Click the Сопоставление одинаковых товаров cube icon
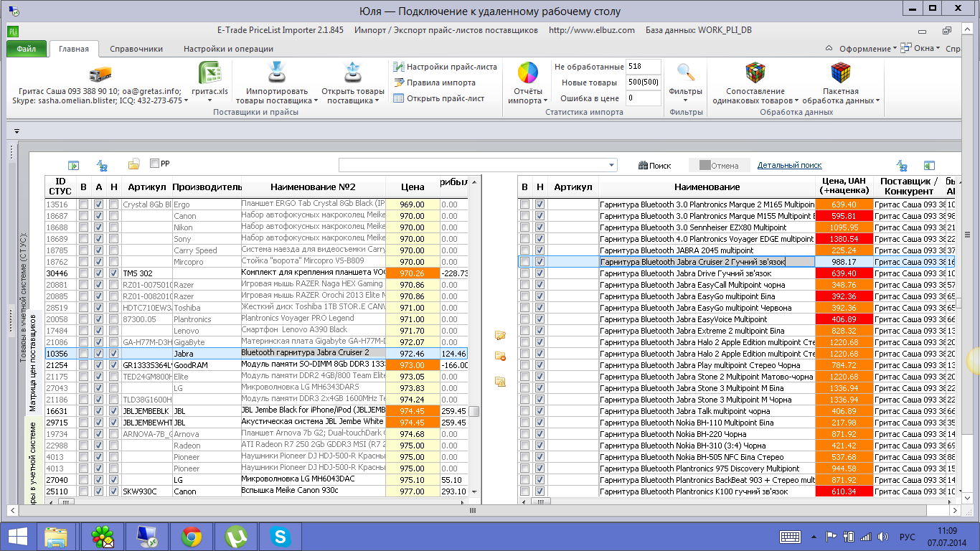 coord(755,72)
